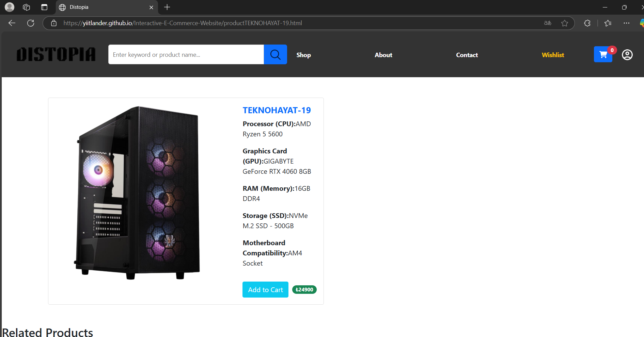Go back with browser back arrow
This screenshot has width=644, height=337.
(12, 23)
